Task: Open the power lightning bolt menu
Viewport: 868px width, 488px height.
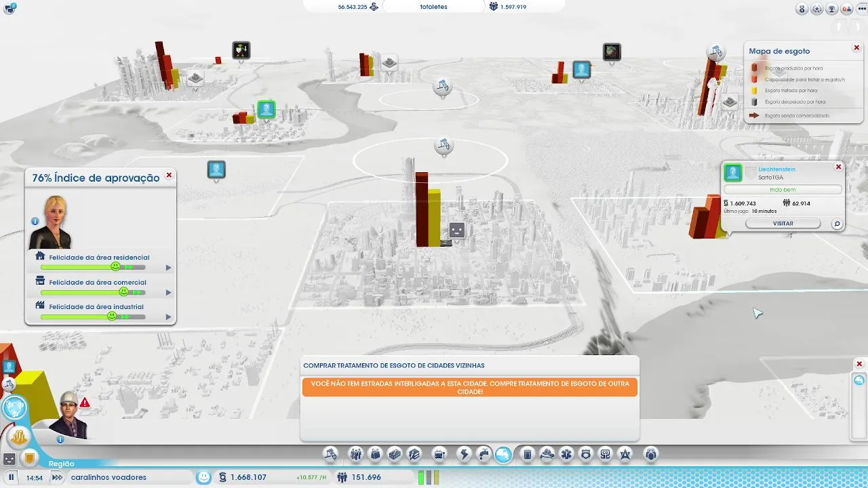Action: pos(465,454)
